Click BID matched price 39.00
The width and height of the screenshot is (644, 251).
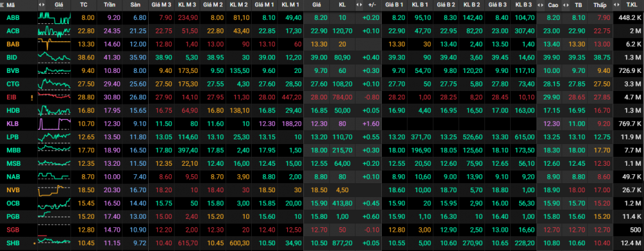[317, 57]
